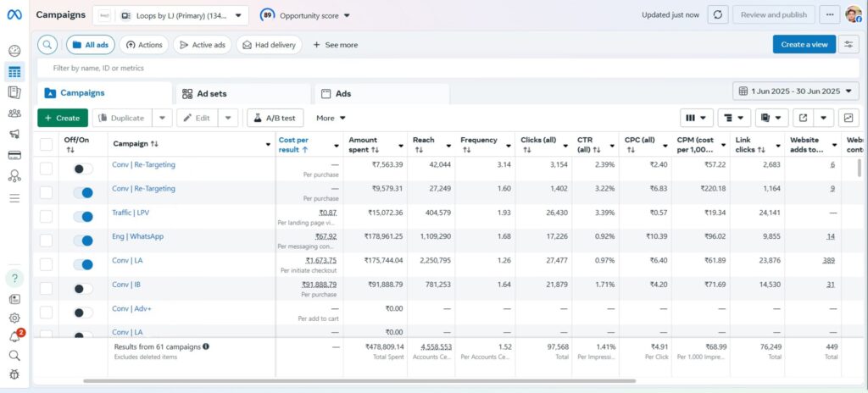Click the filter settings sliders icon

pos(848,45)
